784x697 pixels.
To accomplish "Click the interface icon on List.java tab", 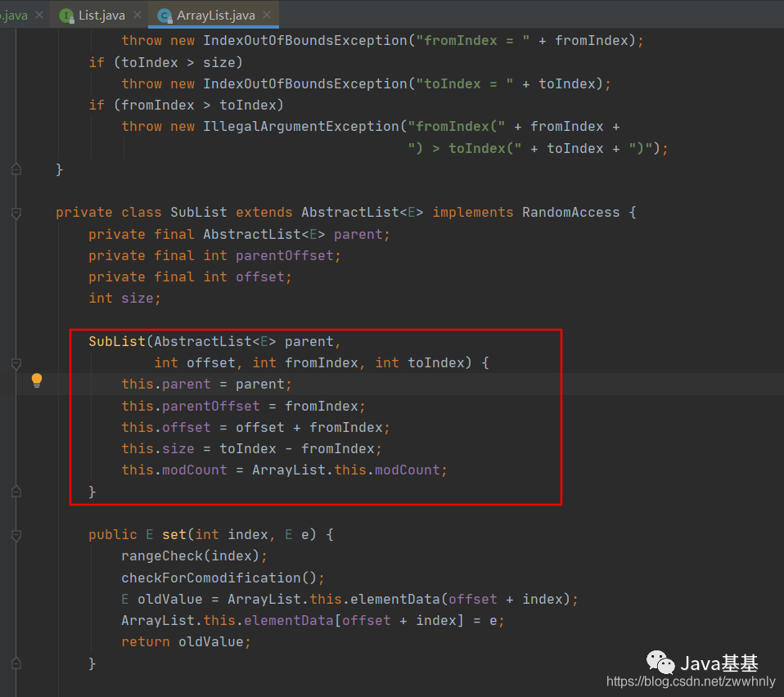I will pyautogui.click(x=66, y=16).
